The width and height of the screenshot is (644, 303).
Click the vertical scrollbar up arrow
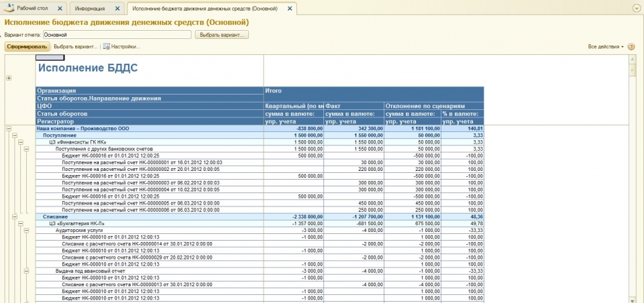coord(633,60)
